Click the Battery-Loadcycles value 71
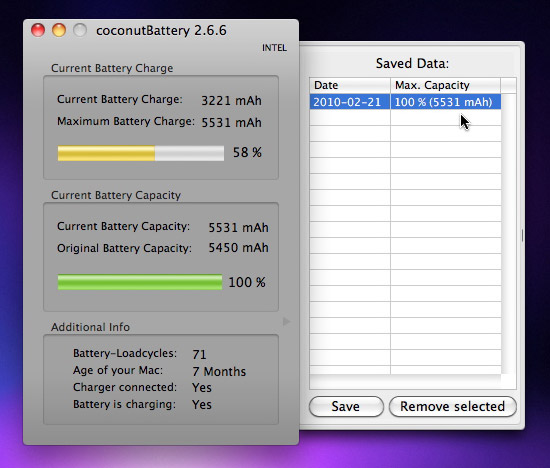This screenshot has height=468, width=550. coord(199,354)
